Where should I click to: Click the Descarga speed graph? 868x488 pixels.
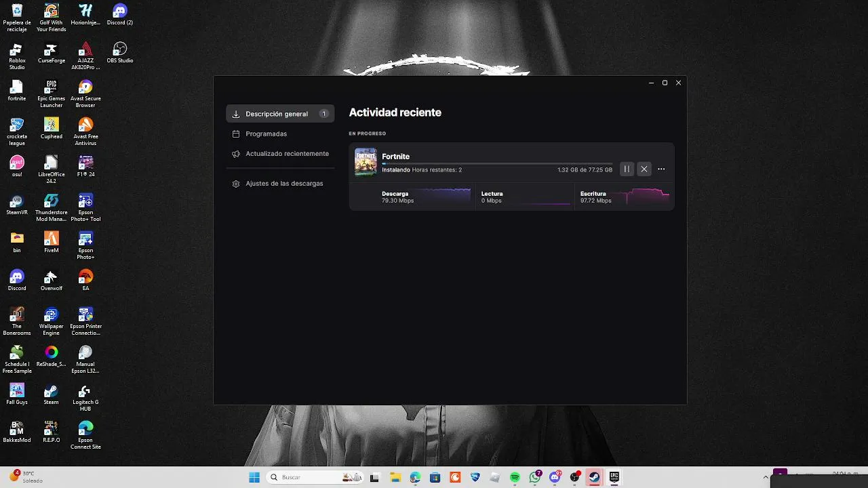pos(443,196)
